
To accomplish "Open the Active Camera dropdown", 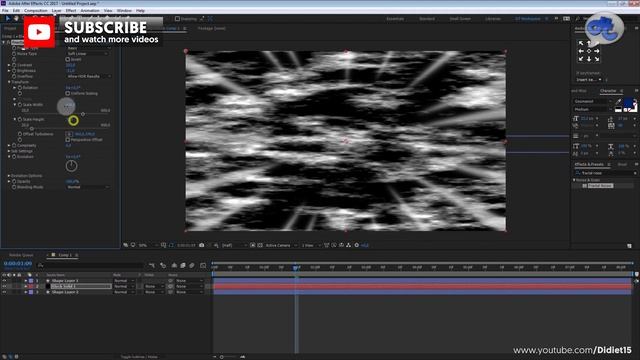I will coord(281,245).
